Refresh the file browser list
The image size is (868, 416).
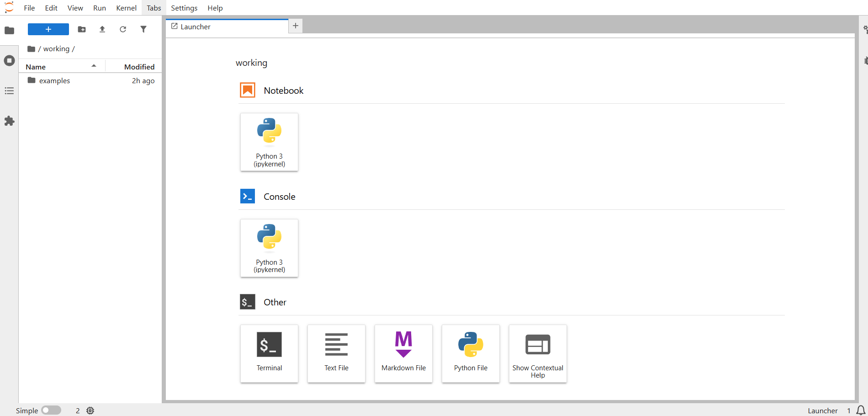[x=123, y=29]
